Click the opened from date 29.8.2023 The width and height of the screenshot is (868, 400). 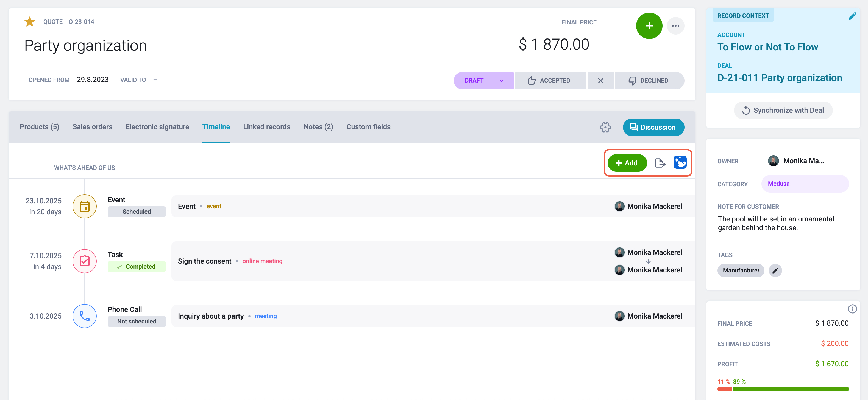pyautogui.click(x=93, y=80)
